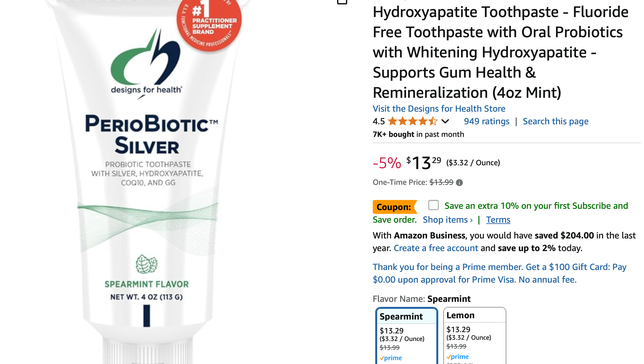Select the Lemon flavor option

click(x=474, y=336)
